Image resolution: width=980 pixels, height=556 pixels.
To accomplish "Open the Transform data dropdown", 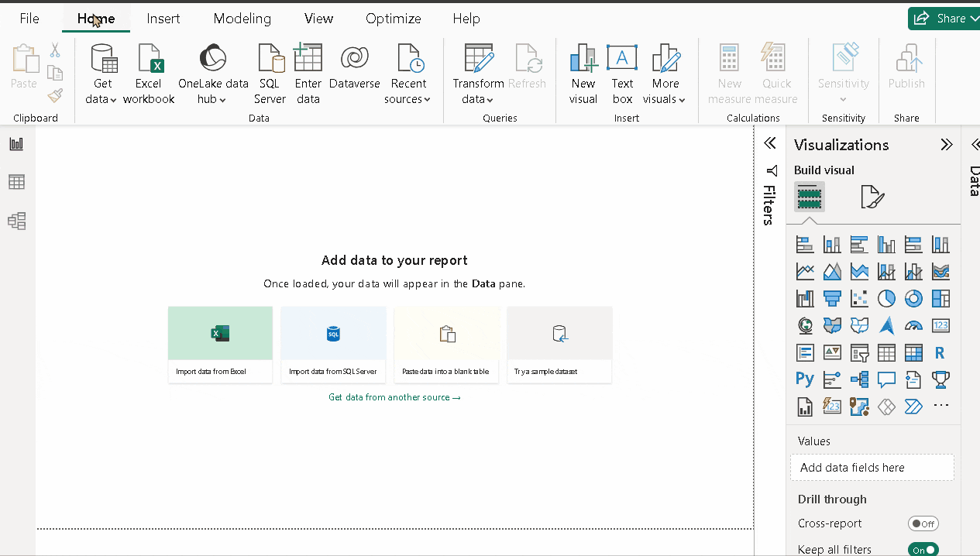I will pyautogui.click(x=478, y=74).
